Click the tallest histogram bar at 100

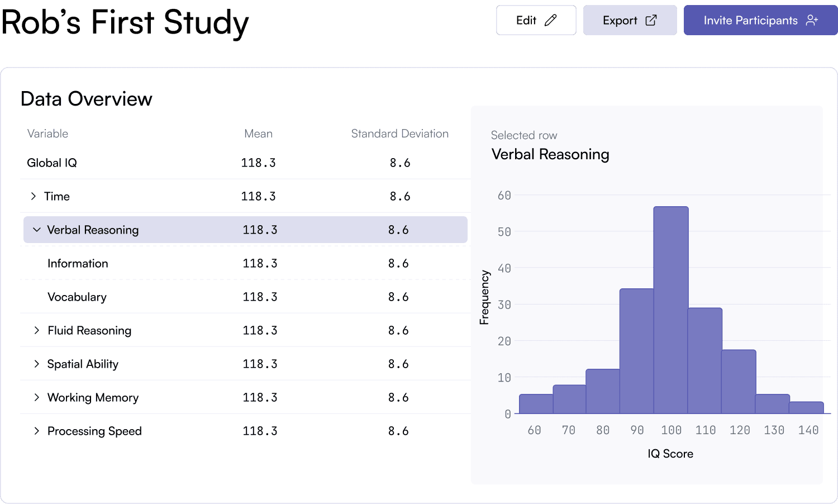point(670,310)
